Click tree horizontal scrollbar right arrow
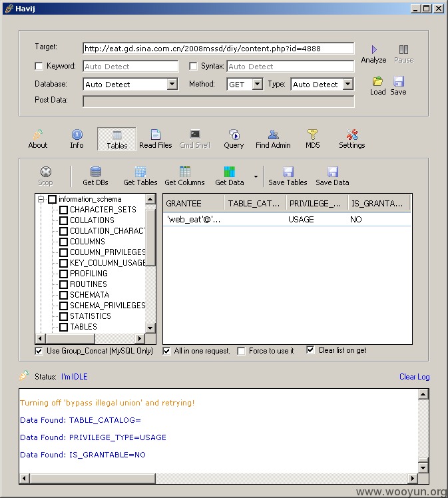448x498 pixels. (x=140, y=339)
